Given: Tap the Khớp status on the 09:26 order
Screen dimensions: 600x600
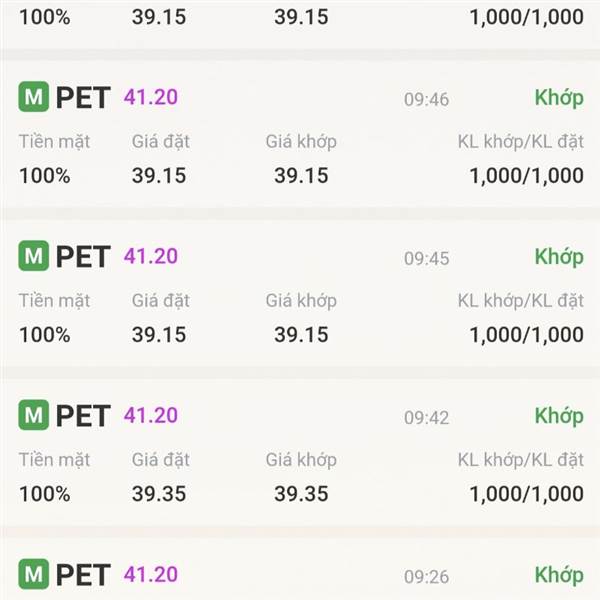Looking at the screenshot, I should [558, 574].
